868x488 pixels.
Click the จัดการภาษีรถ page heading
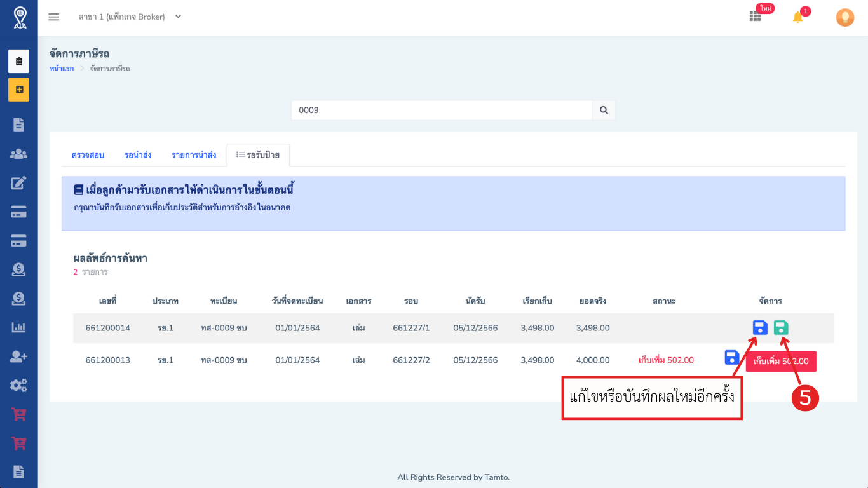point(79,53)
